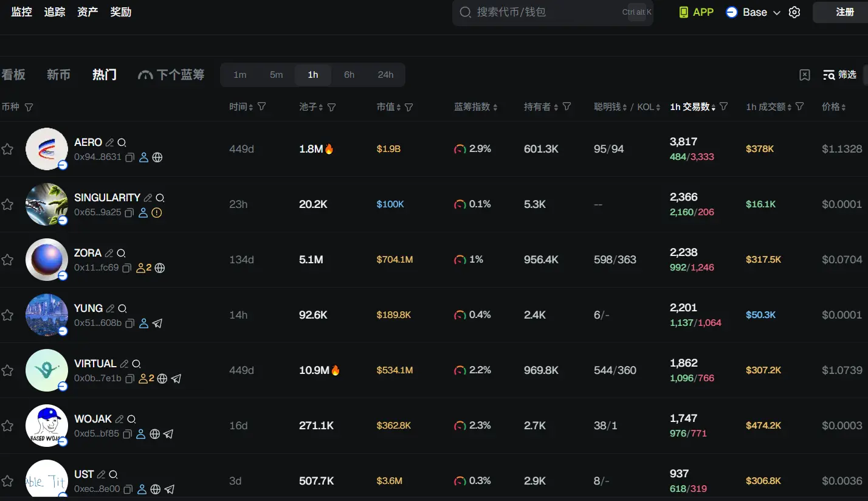Open the Base chain dropdown
The image size is (868, 501).
754,12
